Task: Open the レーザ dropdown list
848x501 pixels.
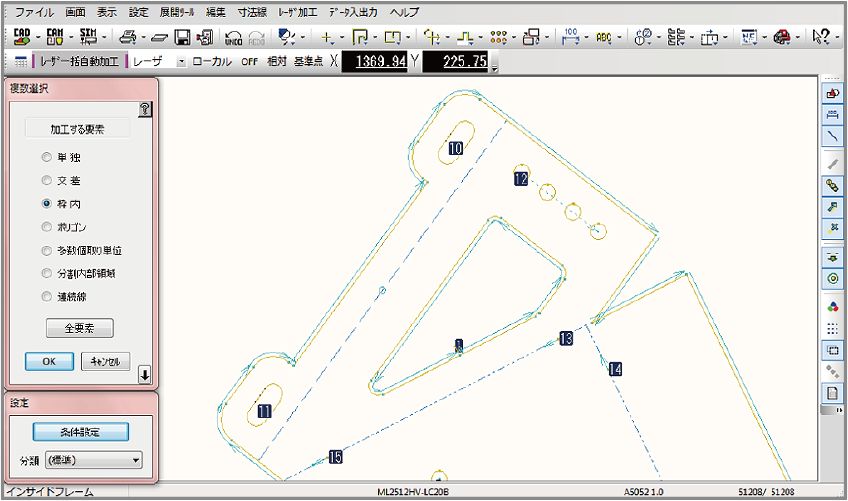Action: tap(181, 62)
